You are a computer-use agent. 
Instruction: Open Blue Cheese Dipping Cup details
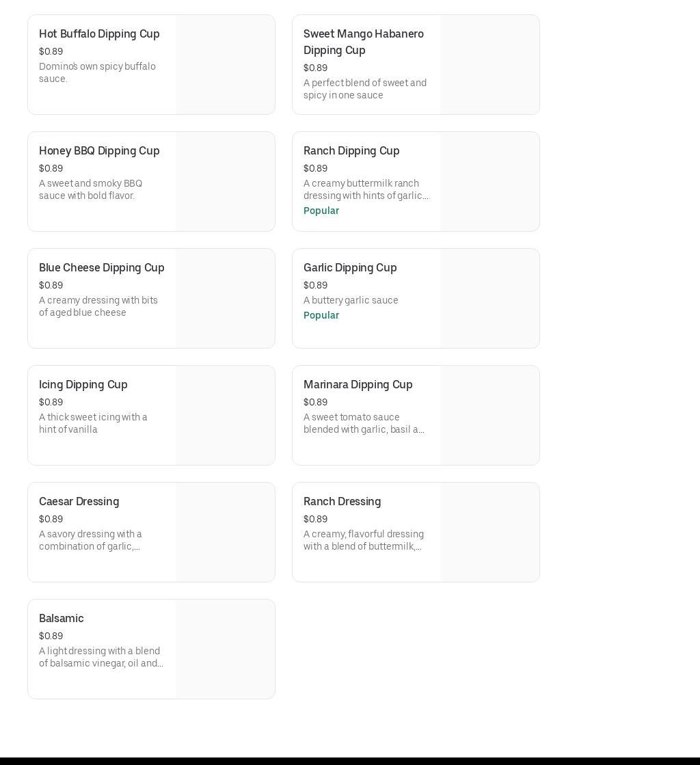tap(101, 268)
